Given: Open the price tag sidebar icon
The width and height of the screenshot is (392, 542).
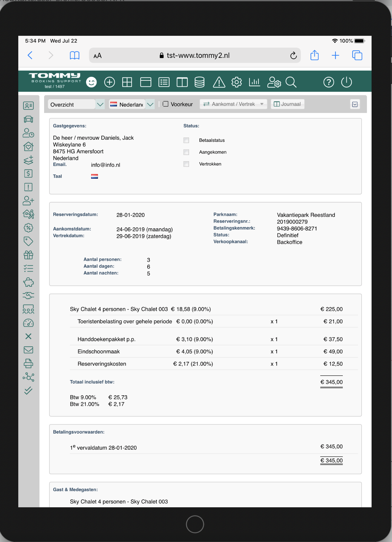Looking at the screenshot, I should point(28,241).
